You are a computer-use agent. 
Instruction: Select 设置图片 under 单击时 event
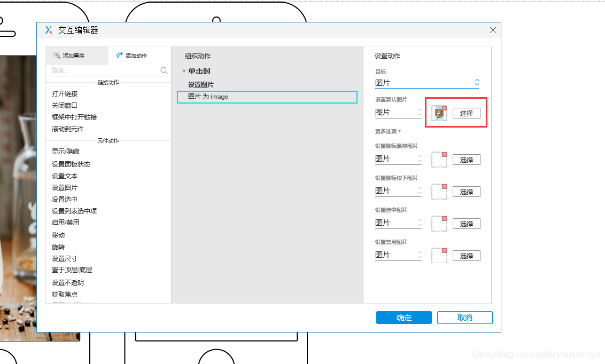(200, 84)
